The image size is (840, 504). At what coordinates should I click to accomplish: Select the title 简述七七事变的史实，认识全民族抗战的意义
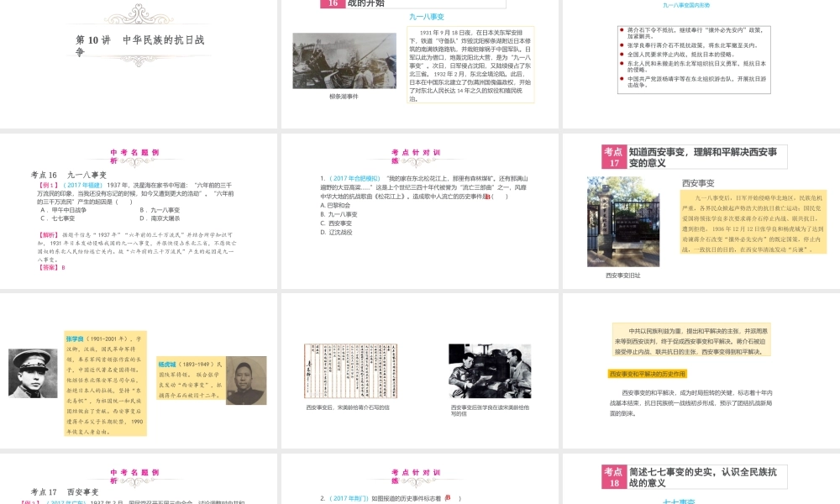pos(702,477)
